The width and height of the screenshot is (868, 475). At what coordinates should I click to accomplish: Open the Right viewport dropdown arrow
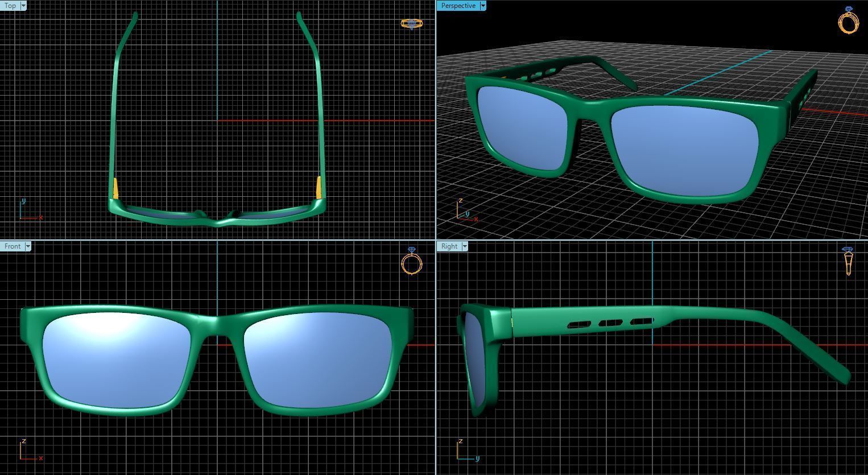(x=465, y=246)
